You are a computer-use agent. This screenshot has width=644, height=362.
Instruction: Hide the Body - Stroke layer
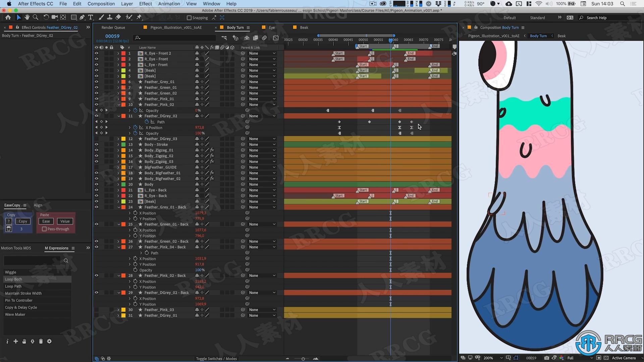point(97,144)
